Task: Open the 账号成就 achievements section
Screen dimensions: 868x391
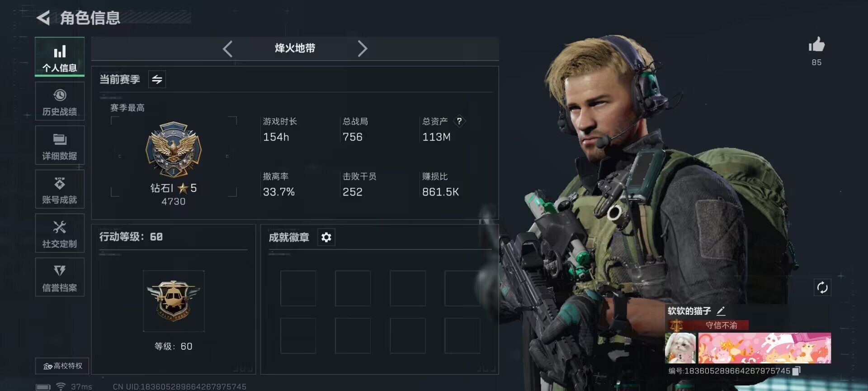Action: point(60,189)
